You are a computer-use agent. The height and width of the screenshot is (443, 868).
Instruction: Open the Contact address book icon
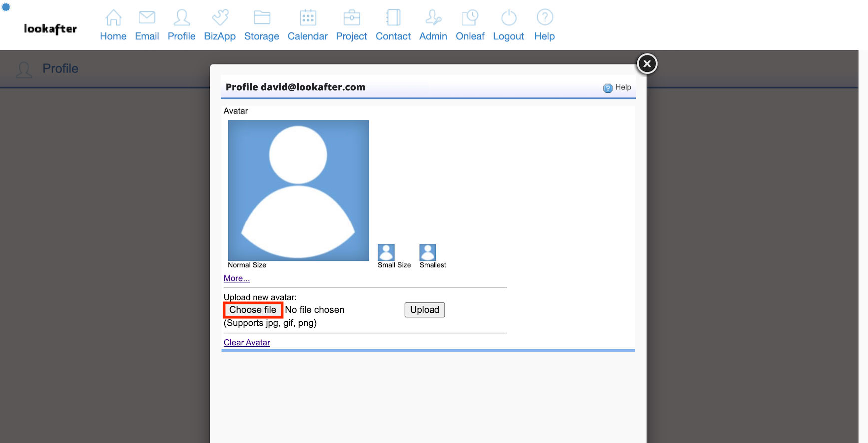393,18
